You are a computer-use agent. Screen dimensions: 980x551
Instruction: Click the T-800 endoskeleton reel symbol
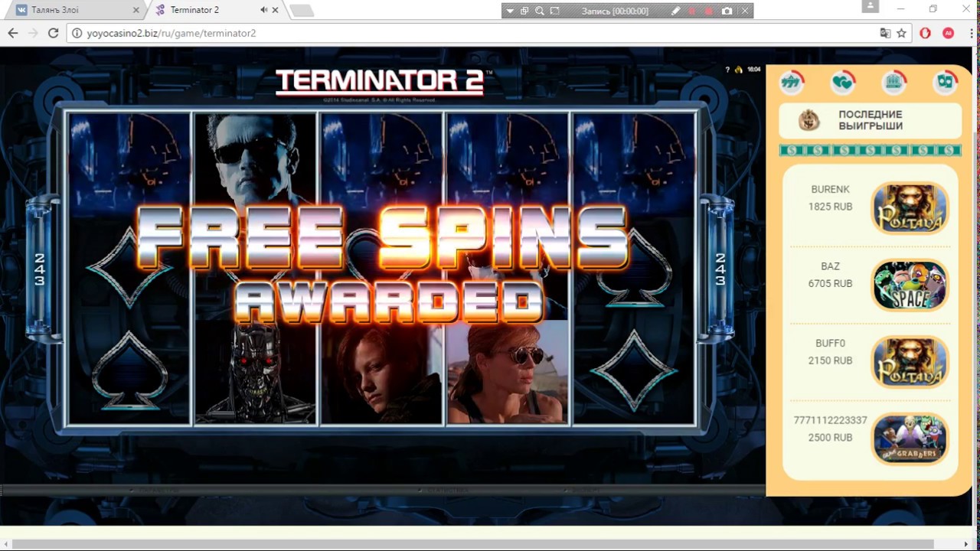[255, 372]
